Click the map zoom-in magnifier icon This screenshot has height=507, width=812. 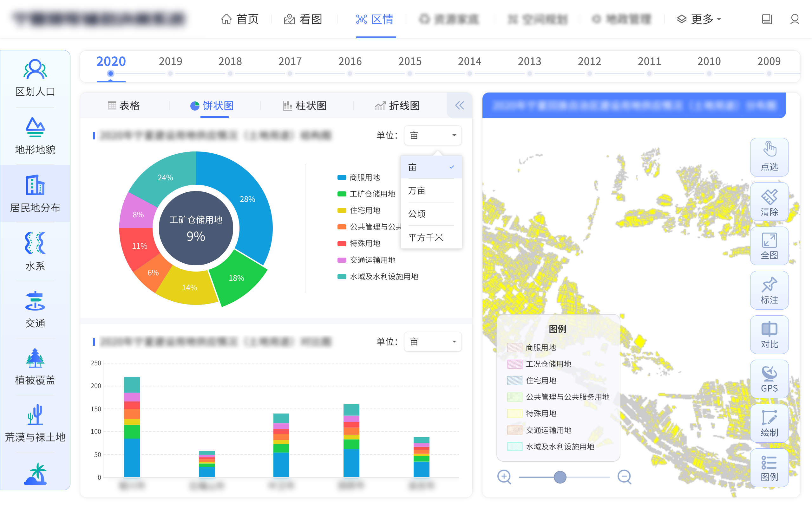pos(504,477)
